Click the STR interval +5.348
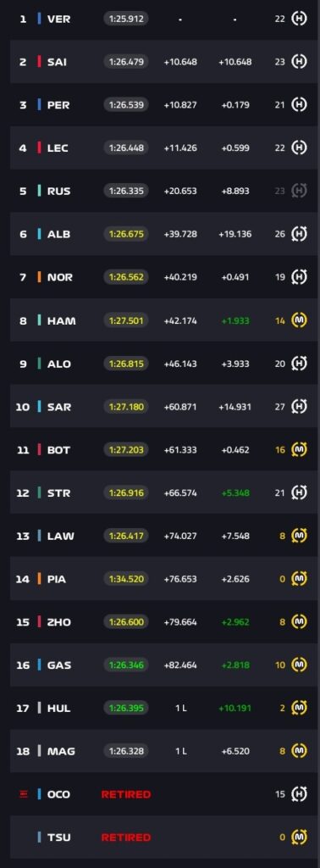Screen dimensions: 320x868 tap(234, 492)
